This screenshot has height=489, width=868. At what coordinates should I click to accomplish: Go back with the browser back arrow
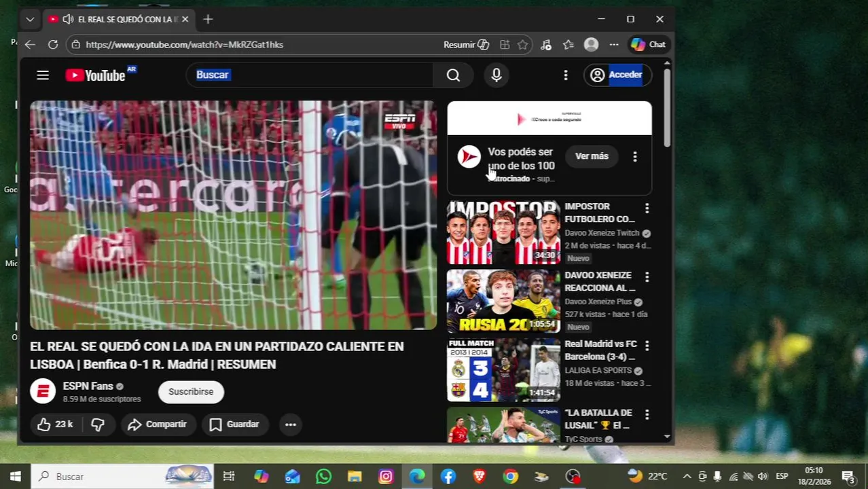click(30, 45)
